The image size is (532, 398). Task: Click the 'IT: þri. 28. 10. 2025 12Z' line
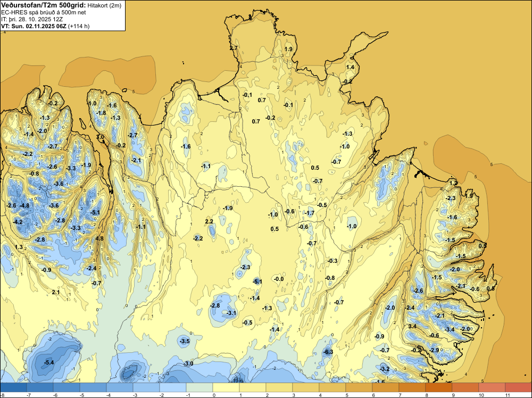[32, 19]
